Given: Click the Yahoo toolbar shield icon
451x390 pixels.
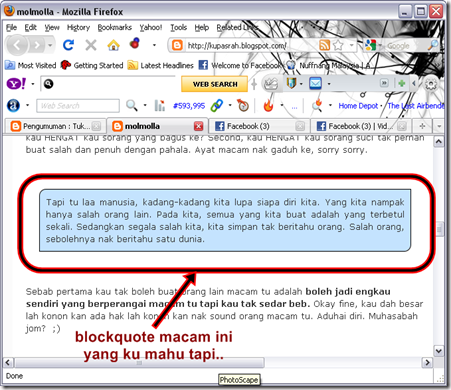Looking at the screenshot, I should pyautogui.click(x=291, y=83).
